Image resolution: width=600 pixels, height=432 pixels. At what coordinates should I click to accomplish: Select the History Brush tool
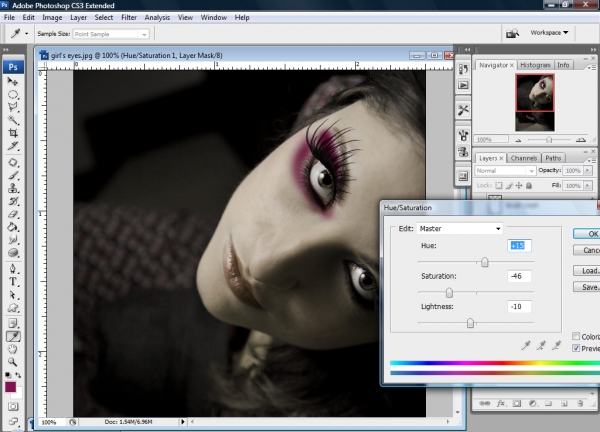pyautogui.click(x=13, y=201)
